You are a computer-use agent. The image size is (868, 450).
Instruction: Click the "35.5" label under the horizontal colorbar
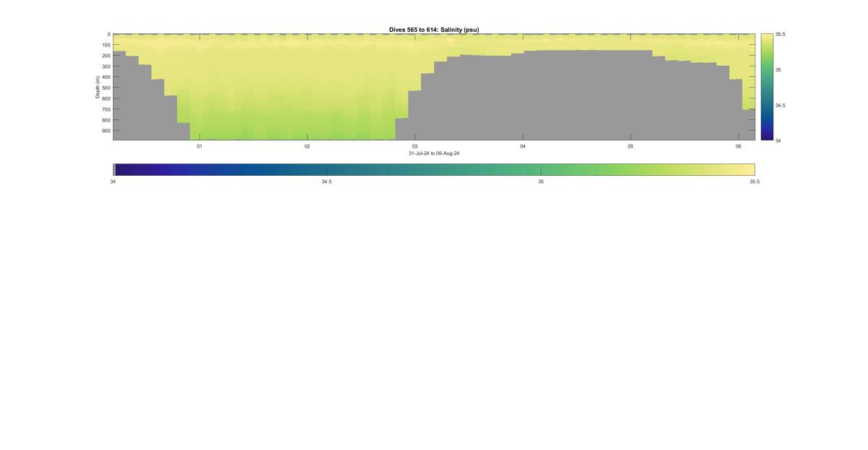[754, 182]
